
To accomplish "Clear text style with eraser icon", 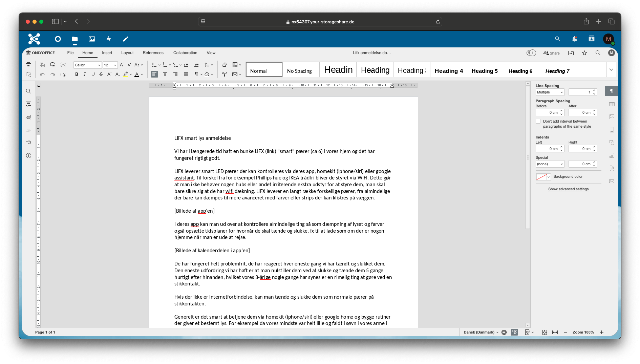I will [224, 65].
